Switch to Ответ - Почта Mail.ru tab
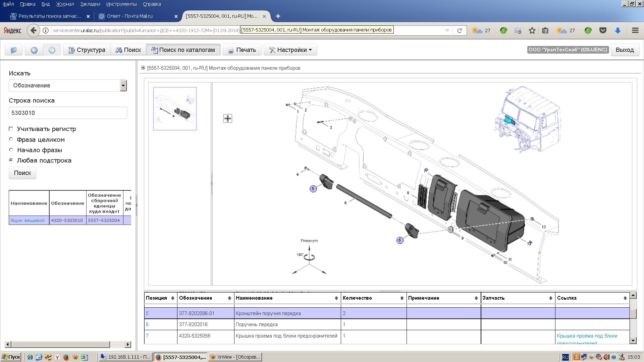This screenshot has width=644, height=362. (129, 16)
